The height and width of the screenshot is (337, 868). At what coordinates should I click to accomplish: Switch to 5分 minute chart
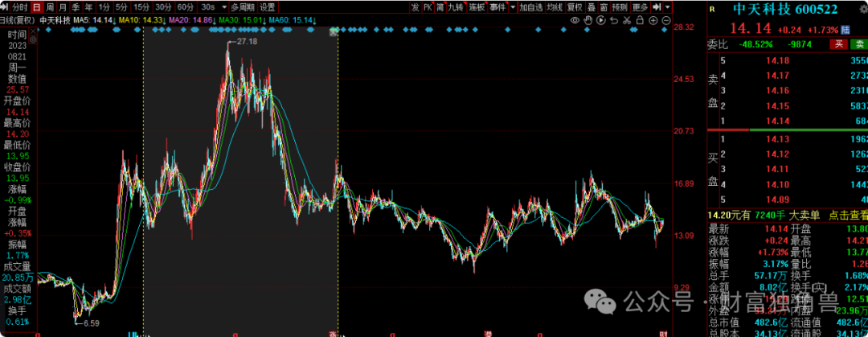coord(121,7)
